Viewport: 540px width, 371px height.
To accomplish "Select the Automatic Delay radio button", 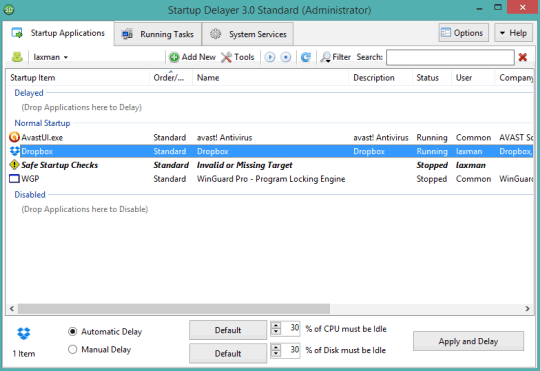I will coord(72,332).
